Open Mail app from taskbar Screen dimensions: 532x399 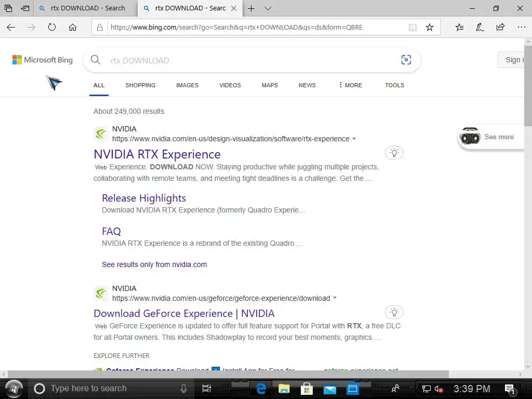click(x=329, y=389)
